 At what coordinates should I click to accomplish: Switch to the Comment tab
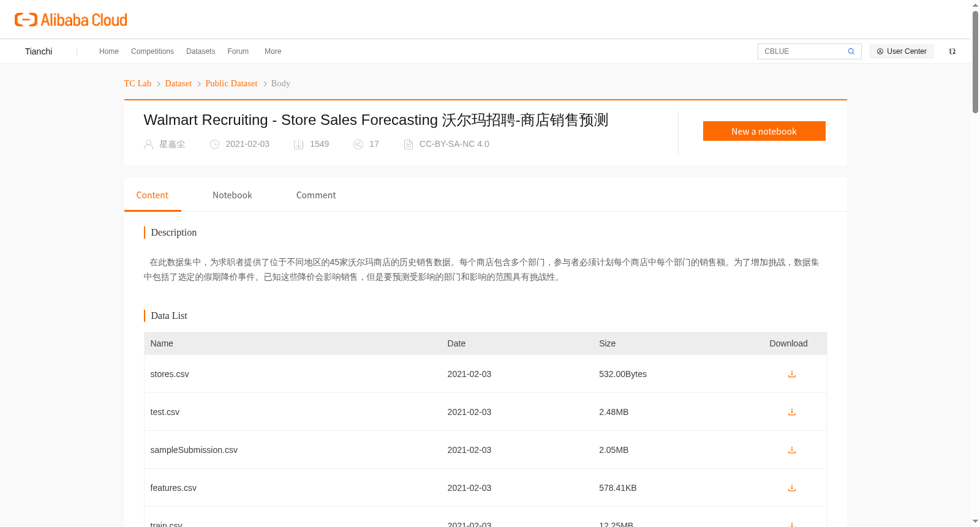[316, 195]
